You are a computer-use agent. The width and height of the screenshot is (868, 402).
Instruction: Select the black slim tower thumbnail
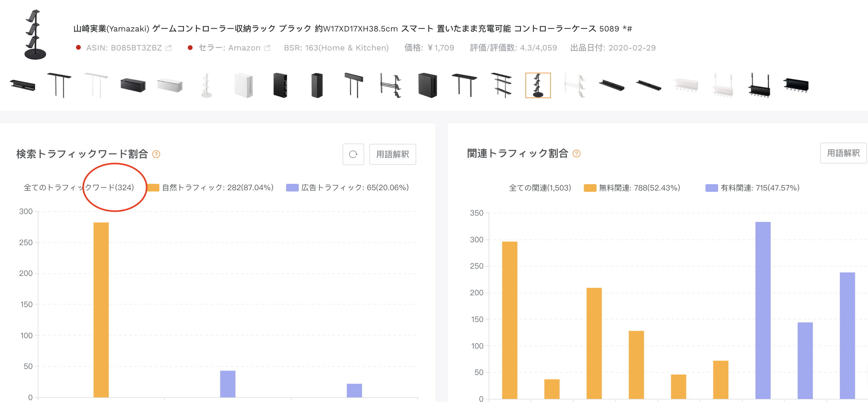coord(317,85)
